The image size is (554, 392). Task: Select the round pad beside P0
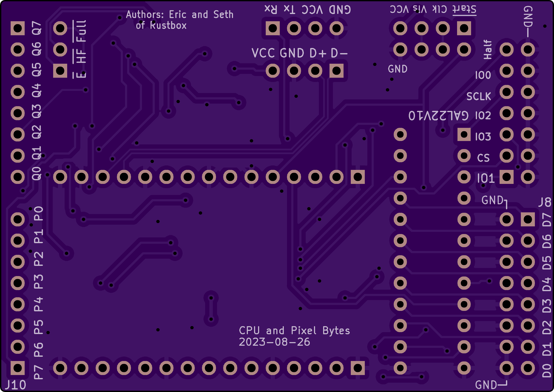(18, 219)
